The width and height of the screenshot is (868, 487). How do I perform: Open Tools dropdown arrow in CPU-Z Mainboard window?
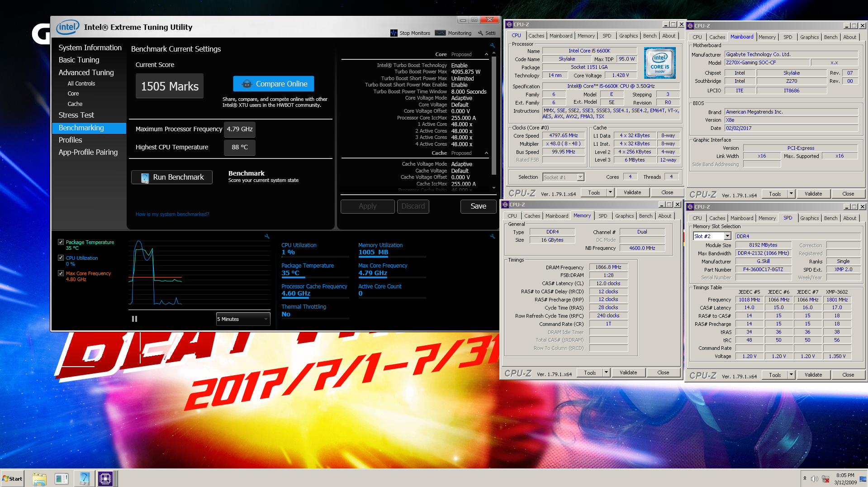coord(791,194)
